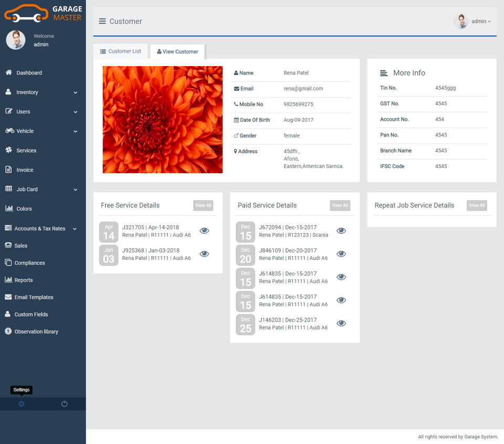Switch to the Customer List tab
The width and height of the screenshot is (504, 444).
pos(121,51)
